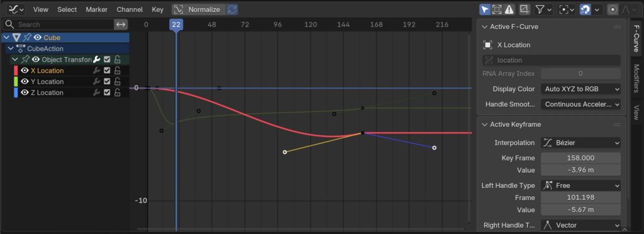Toggle Only Show Errors warning icon
The height and width of the screenshot is (234, 644).
pos(509,9)
